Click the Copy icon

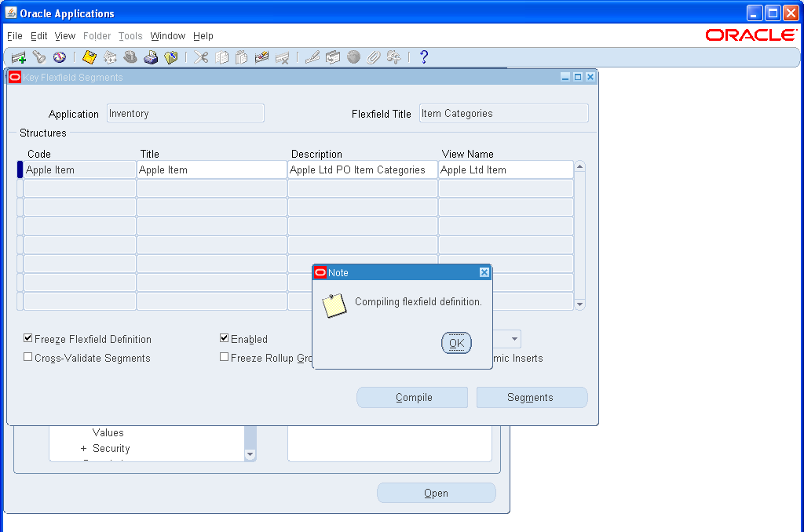[x=221, y=56]
